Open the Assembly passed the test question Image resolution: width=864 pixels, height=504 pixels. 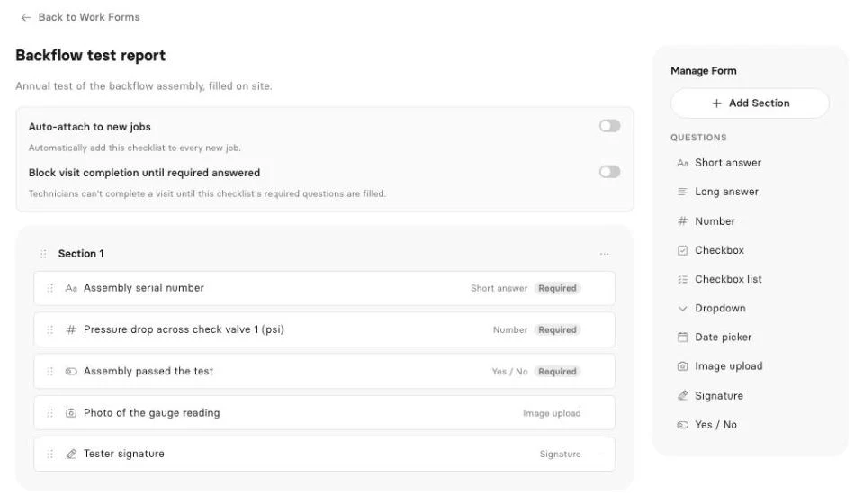pos(325,372)
